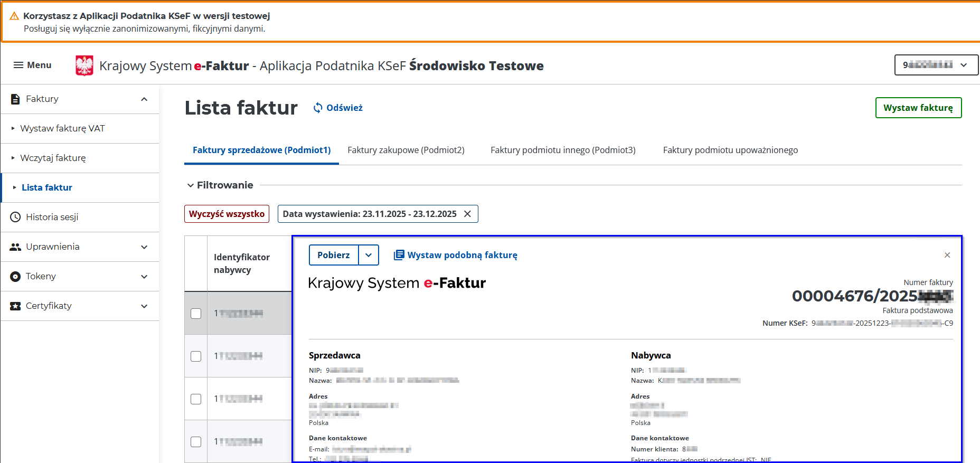Image resolution: width=980 pixels, height=463 pixels.
Task: Switch to Faktury zakupowe (Podmiot2) tab
Action: tap(406, 150)
